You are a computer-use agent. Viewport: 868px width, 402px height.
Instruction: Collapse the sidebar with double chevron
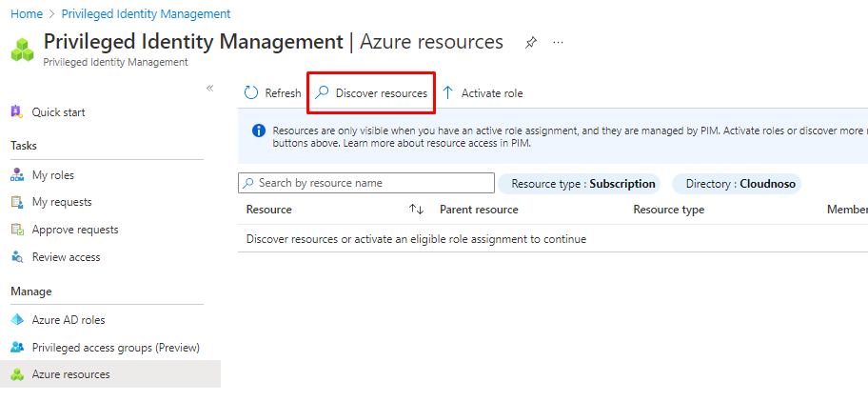[x=210, y=89]
